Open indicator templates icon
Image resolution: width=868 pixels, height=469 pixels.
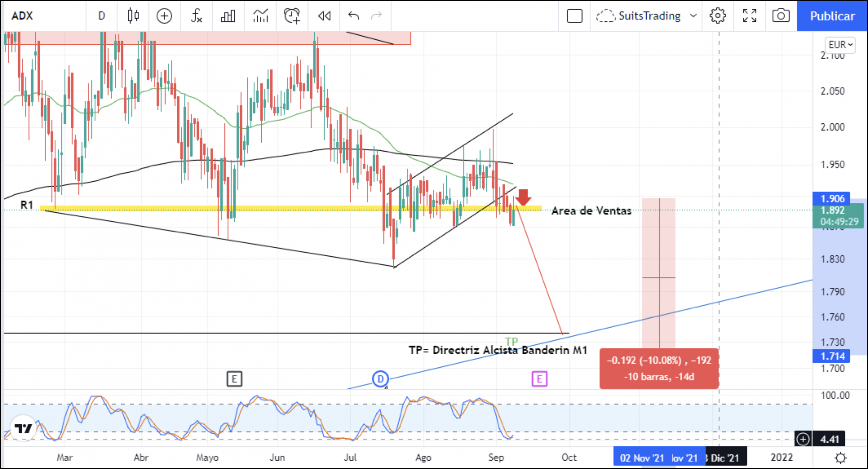(260, 16)
